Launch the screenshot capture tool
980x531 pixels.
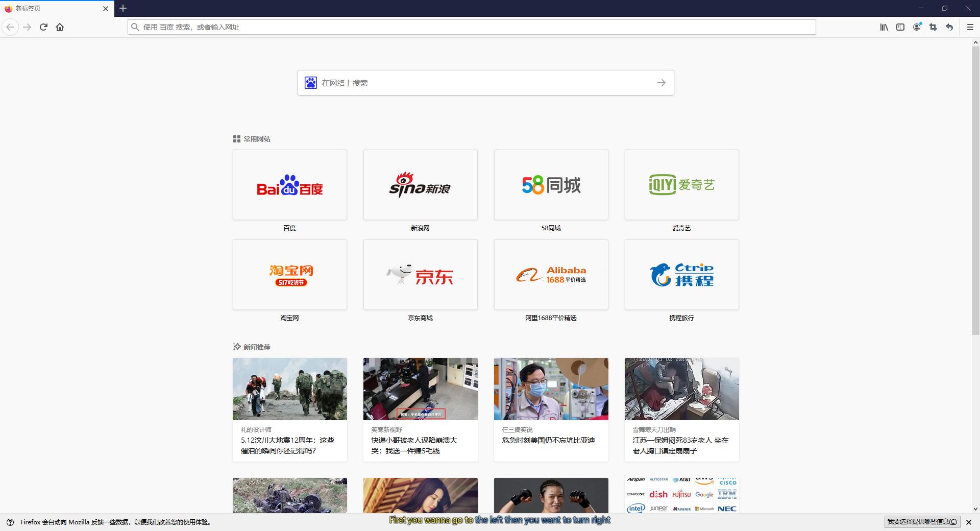pos(933,27)
